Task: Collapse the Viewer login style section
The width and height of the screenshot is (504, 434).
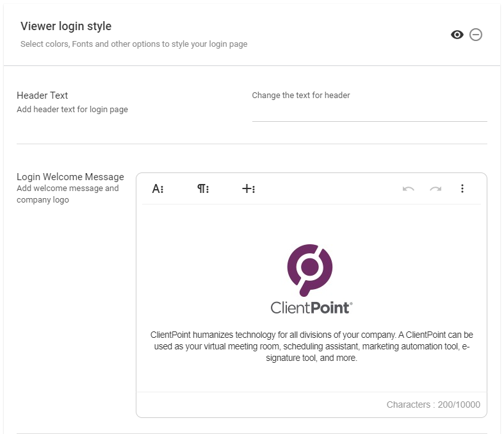Action: point(476,35)
